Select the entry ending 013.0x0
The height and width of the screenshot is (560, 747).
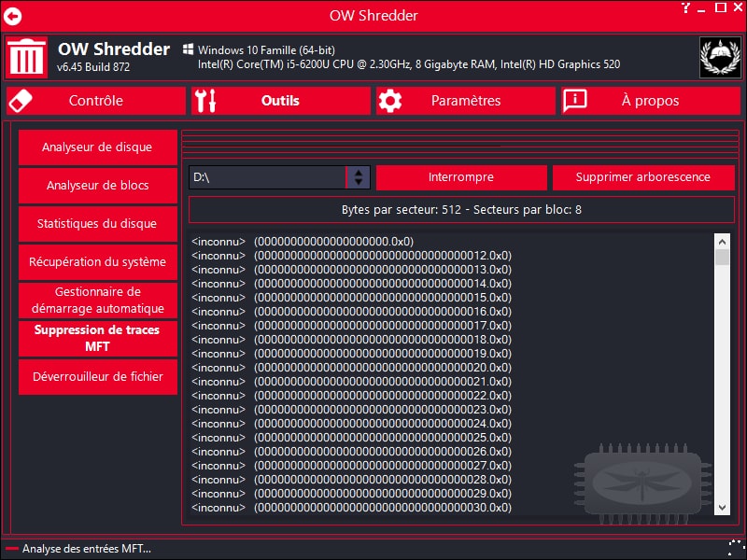pyautogui.click(x=352, y=270)
